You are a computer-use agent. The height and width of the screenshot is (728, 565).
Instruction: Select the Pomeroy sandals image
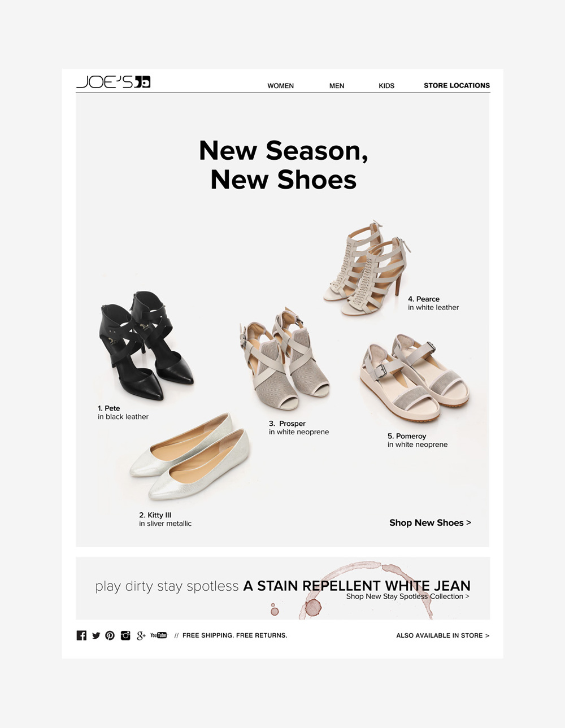click(415, 378)
